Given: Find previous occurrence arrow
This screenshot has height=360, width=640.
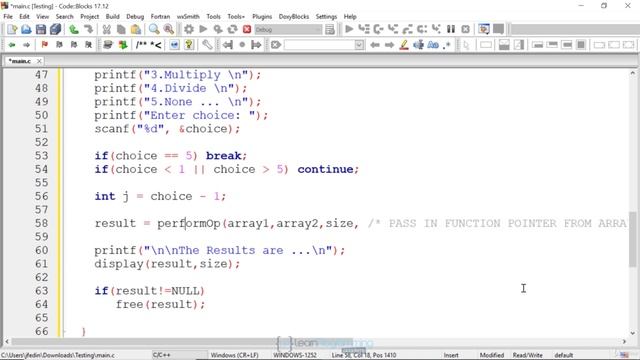Looking at the screenshot, I should coord(374,45).
